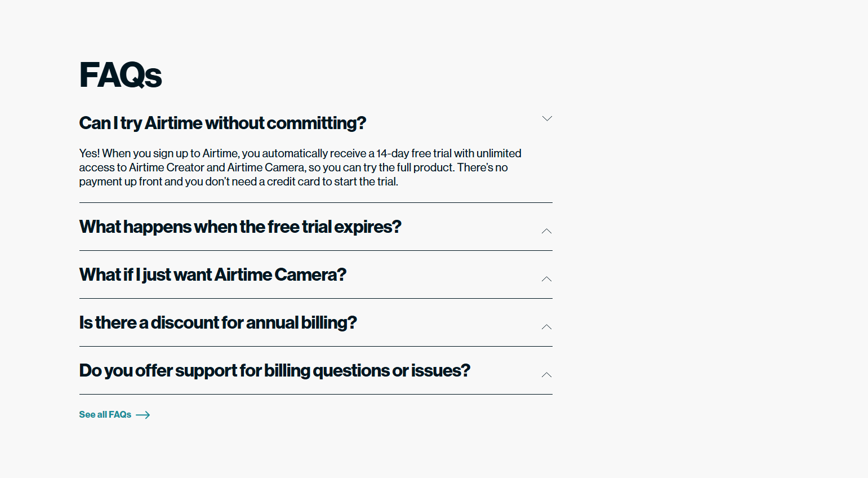Viewport: 868px width, 478px height.
Task: Click the 14-day free trial answer text
Action: pos(300,167)
